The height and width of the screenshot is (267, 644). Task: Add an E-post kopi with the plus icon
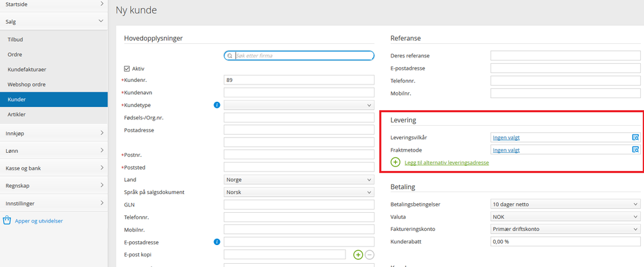tap(358, 255)
